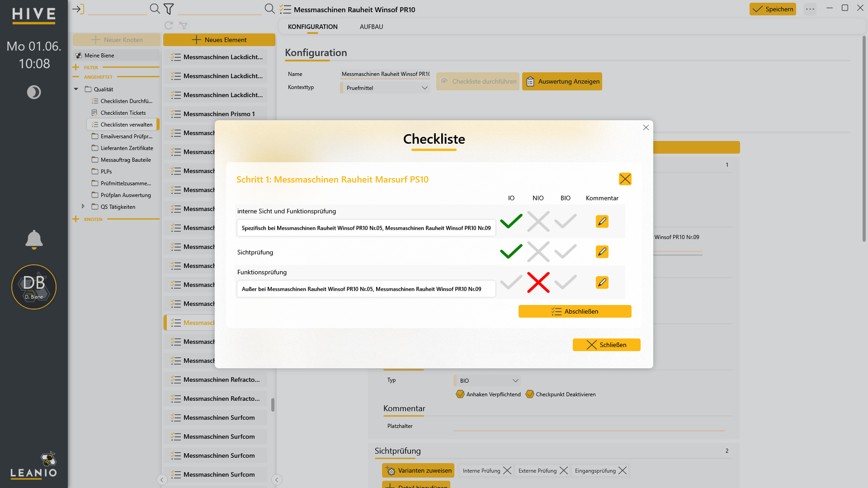This screenshot has height=488, width=868.
Task: Remove Interne Prüfung variant tag
Action: (x=507, y=470)
